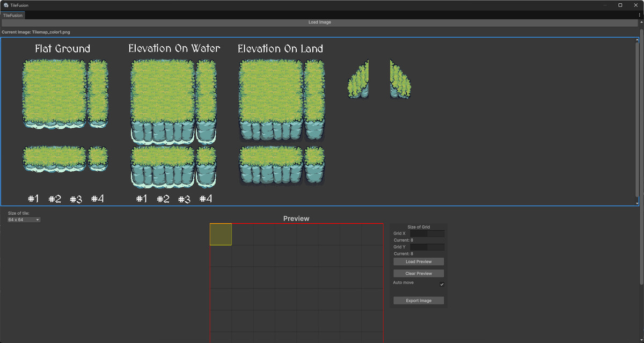Click the Flat Ground heading text
This screenshot has height=343, width=644.
(x=63, y=49)
